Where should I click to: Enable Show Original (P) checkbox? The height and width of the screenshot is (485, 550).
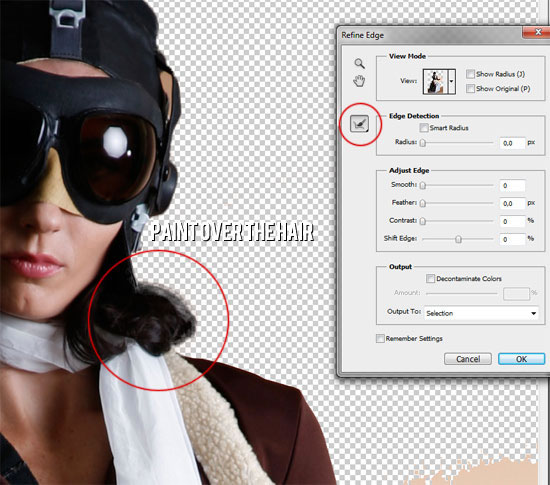tap(470, 89)
